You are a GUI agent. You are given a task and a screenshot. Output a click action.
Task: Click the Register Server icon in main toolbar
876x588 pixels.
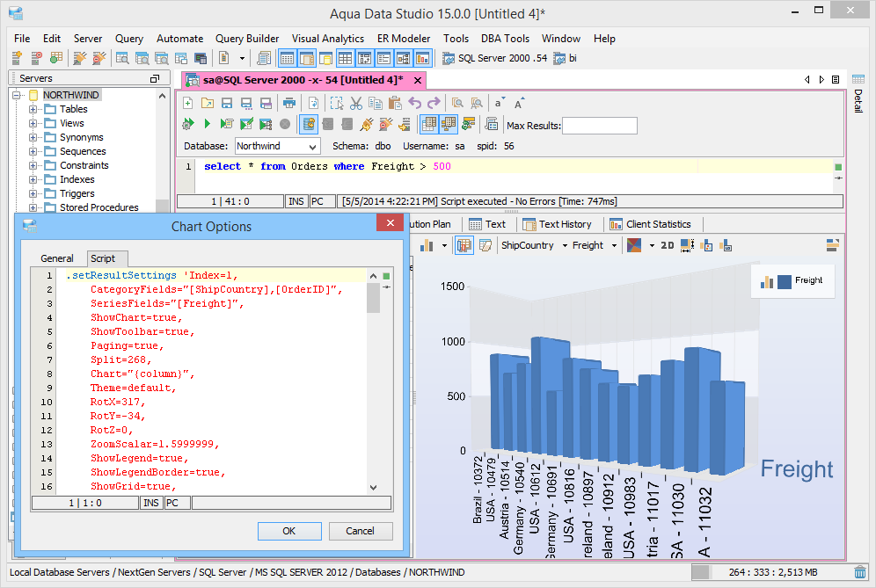coord(17,58)
